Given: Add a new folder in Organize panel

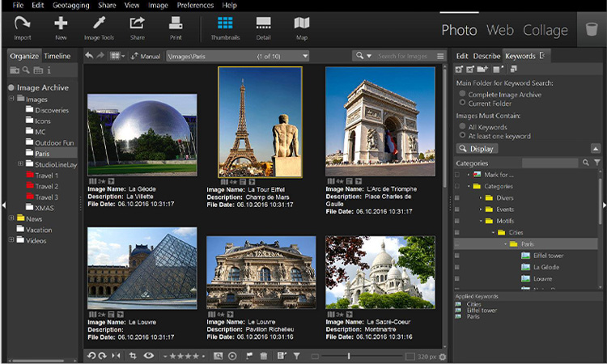Looking at the screenshot, I should (15, 70).
